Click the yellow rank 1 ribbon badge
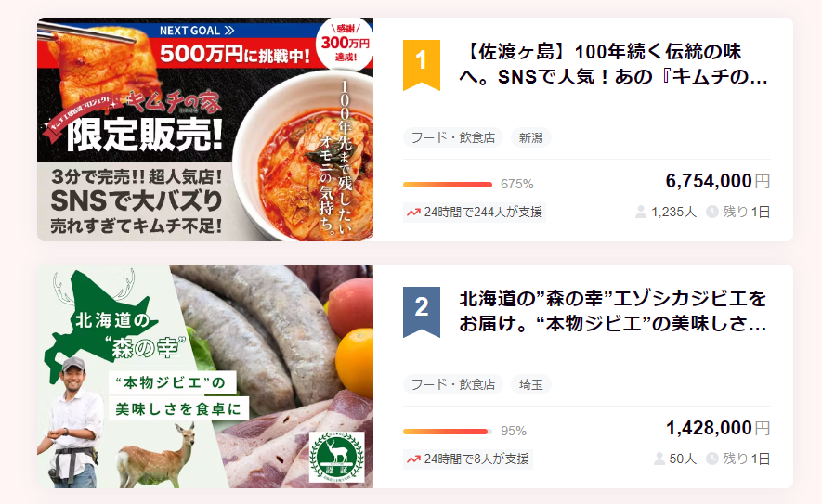Image resolution: width=822 pixels, height=504 pixels. point(421,62)
